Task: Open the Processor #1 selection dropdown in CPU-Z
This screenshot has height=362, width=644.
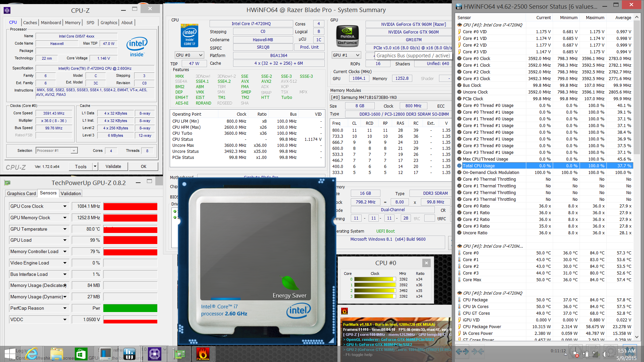Action: click(x=57, y=150)
